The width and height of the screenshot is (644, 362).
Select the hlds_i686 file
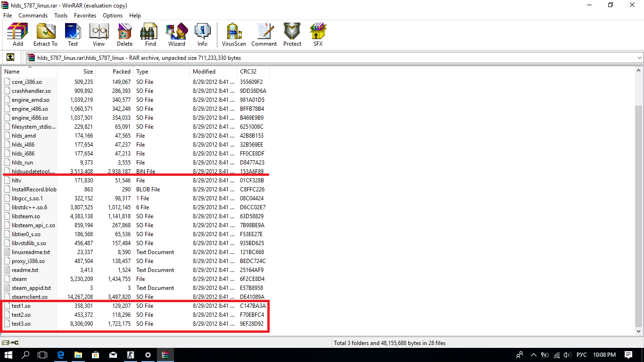click(23, 154)
